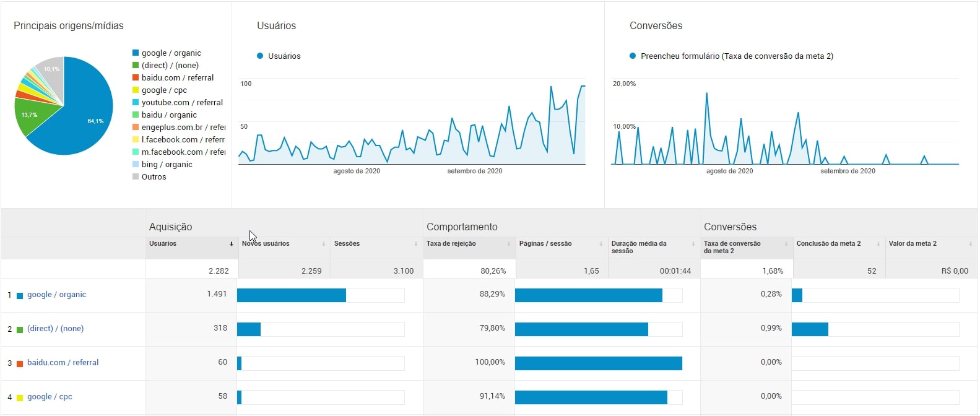Click the legend swatch for bing / organic
Image resolution: width=980 pixels, height=416 pixels.
pos(136,164)
